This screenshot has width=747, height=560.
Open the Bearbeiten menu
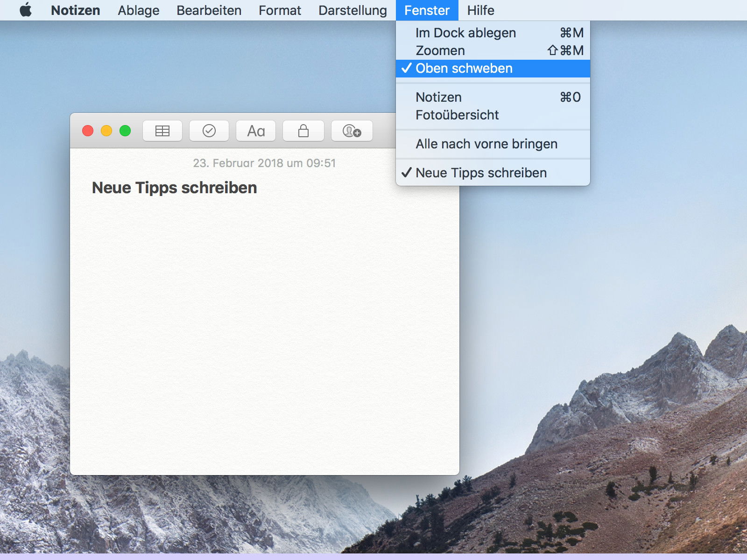(x=209, y=10)
